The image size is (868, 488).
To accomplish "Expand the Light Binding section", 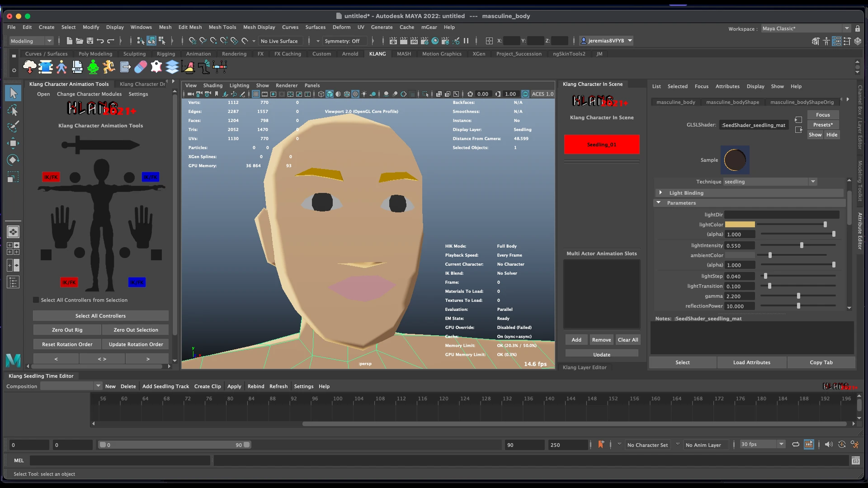I will [x=660, y=193].
